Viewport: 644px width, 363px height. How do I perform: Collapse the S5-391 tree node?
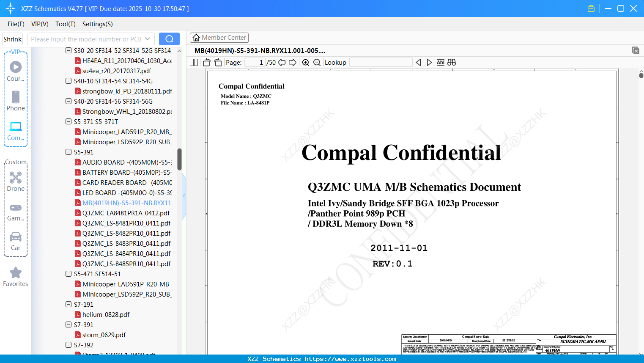point(69,152)
